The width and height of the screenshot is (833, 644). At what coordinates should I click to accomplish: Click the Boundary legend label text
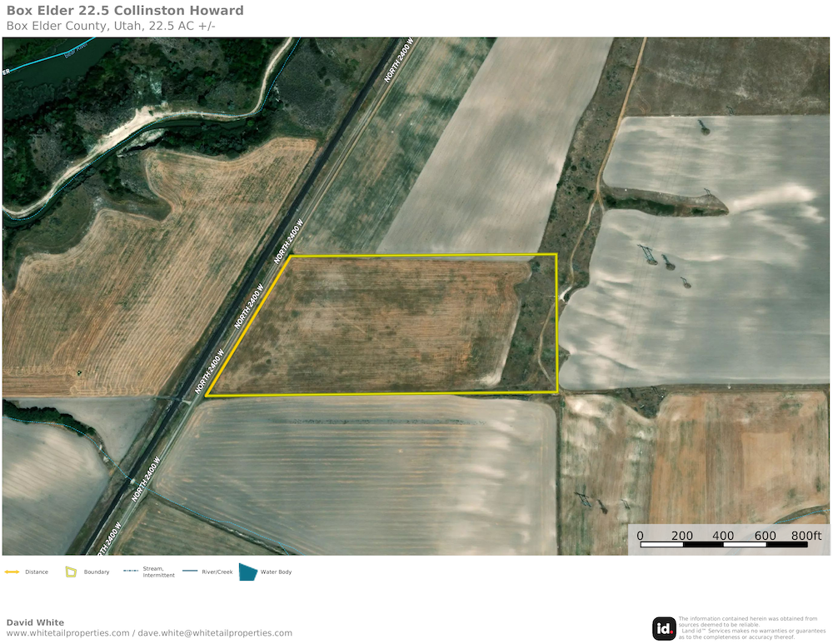pyautogui.click(x=97, y=572)
